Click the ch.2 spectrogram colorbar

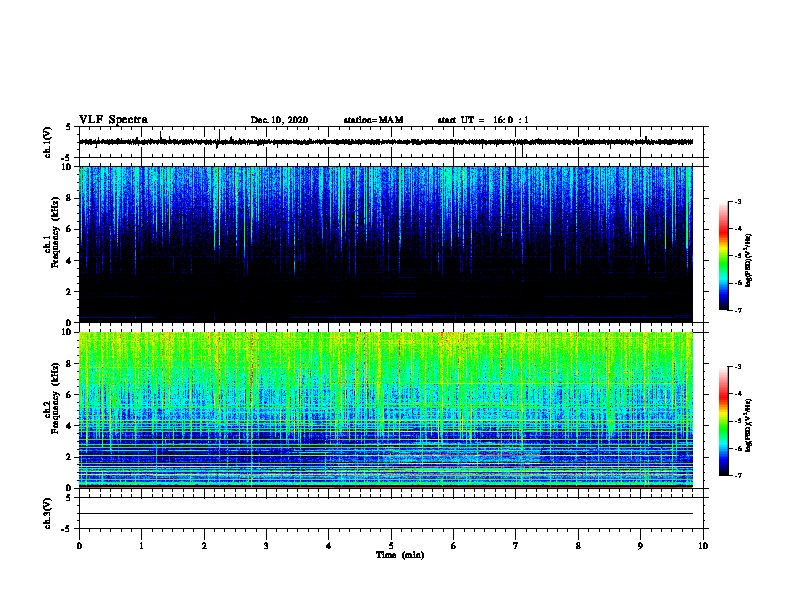coord(723,421)
